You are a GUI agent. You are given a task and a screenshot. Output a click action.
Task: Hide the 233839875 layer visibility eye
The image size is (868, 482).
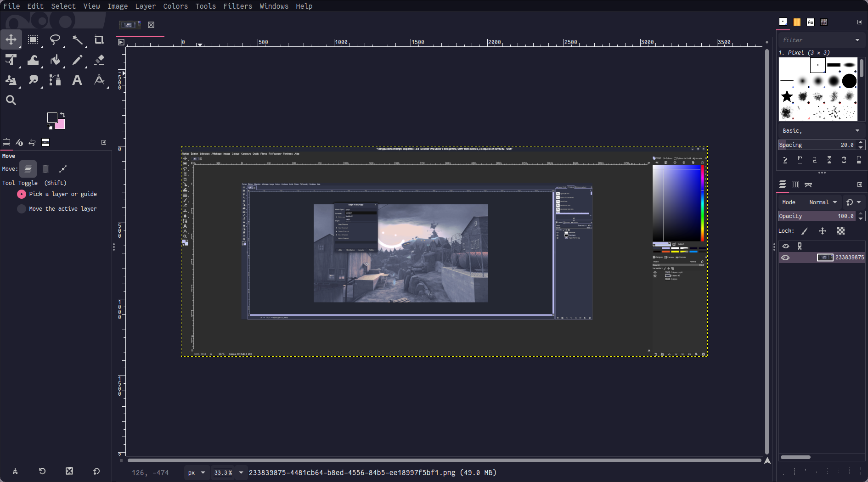[x=785, y=258]
